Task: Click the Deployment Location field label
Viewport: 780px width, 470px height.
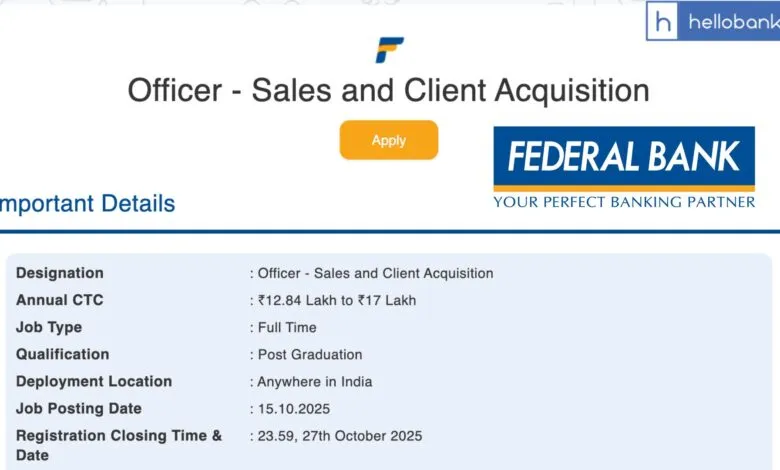Action: tap(94, 381)
